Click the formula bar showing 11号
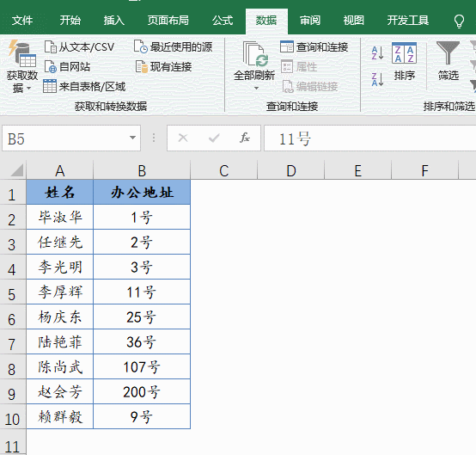 coord(369,138)
